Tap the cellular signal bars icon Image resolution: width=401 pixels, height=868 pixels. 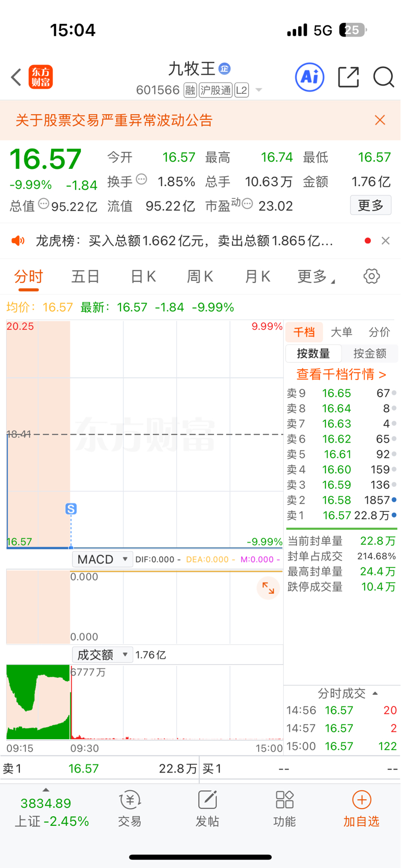coord(297,30)
